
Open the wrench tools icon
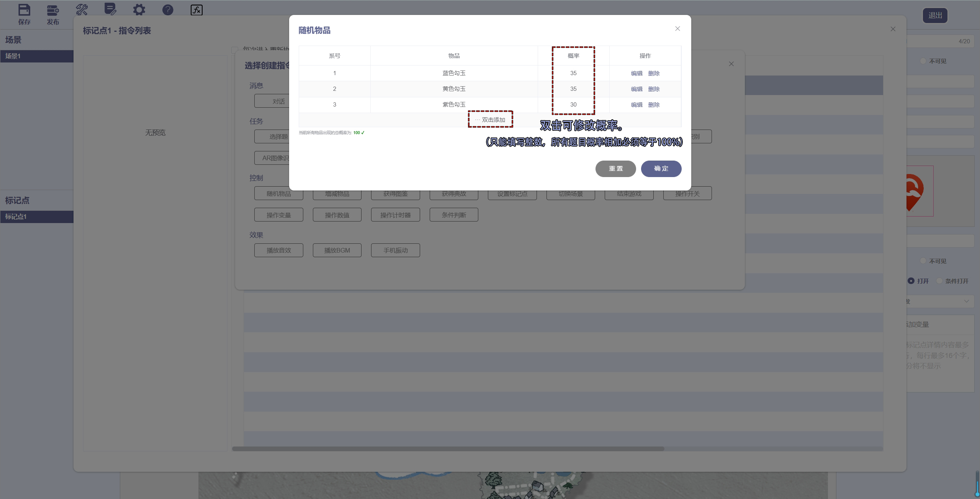(82, 10)
